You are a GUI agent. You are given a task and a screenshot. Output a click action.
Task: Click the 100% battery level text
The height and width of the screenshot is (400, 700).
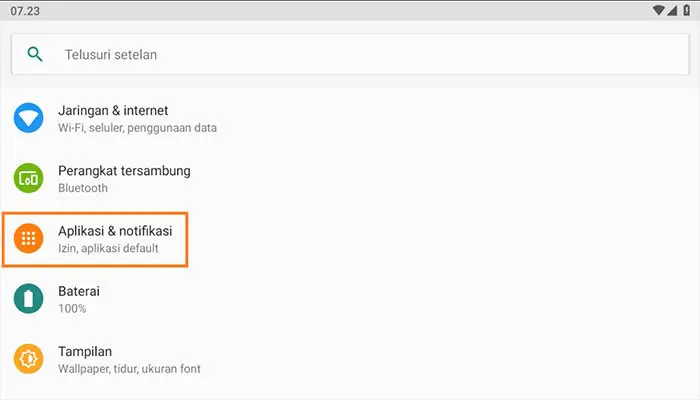[x=72, y=308]
